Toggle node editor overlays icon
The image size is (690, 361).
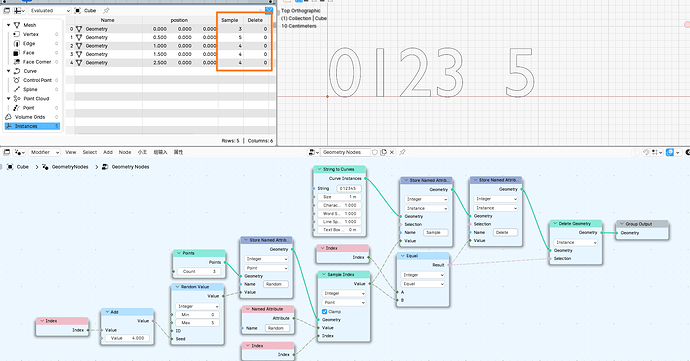click(670, 152)
